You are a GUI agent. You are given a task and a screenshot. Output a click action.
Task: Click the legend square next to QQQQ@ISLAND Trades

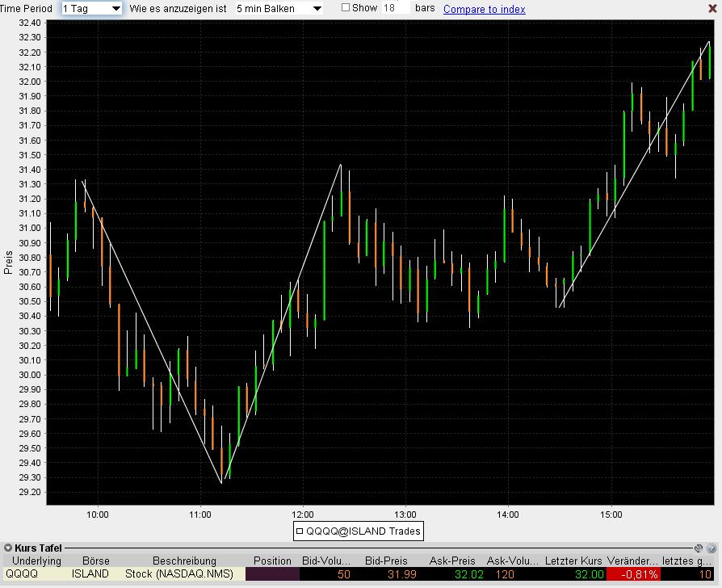(300, 531)
